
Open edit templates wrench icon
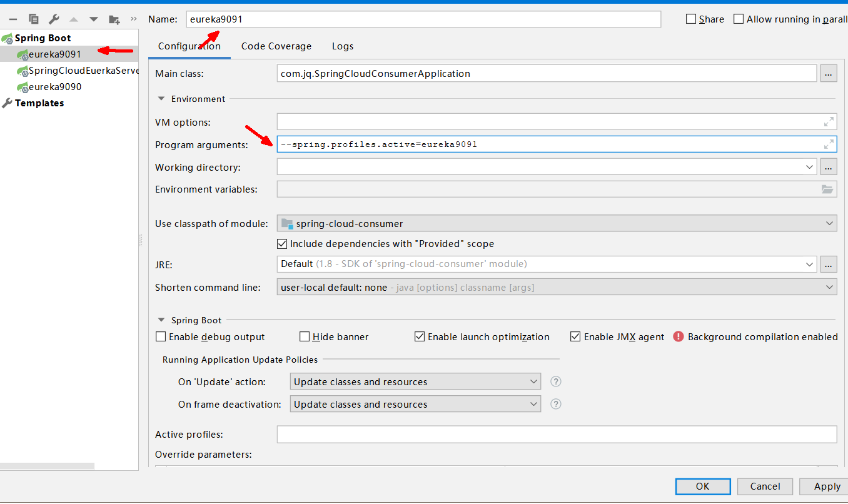pyautogui.click(x=54, y=19)
